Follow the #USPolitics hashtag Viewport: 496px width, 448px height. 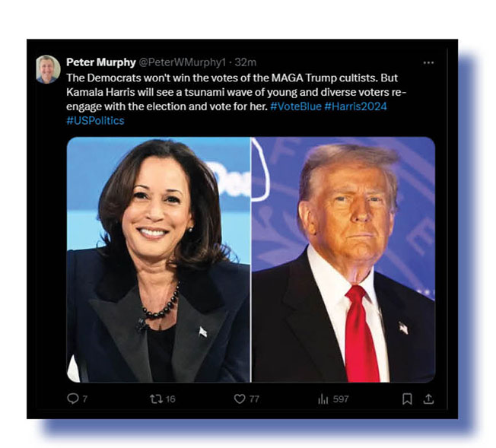pyautogui.click(x=95, y=120)
